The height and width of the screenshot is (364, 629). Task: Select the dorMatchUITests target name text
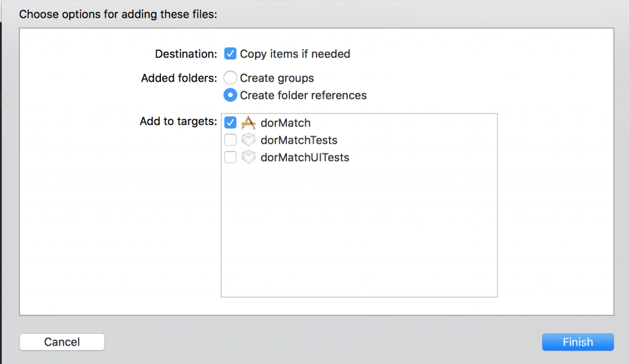coord(305,157)
